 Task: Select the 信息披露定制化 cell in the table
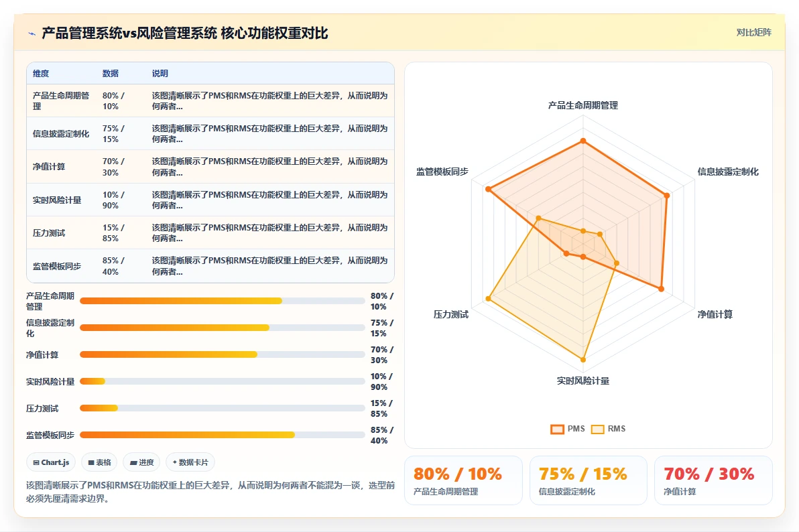click(60, 133)
